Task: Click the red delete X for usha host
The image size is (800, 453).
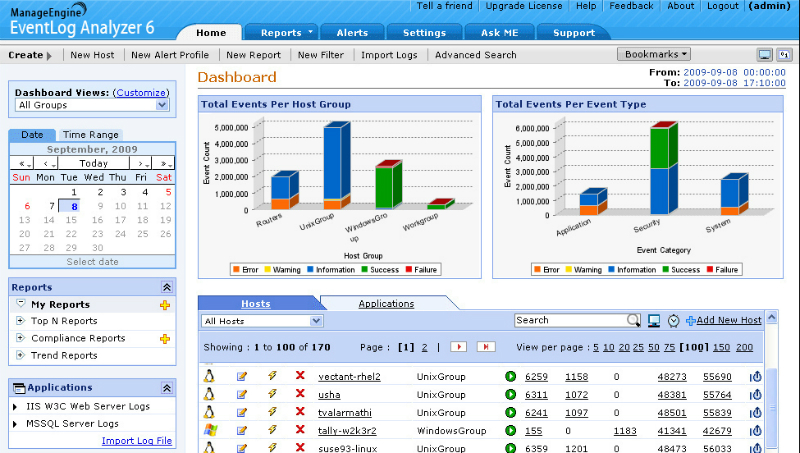Action: coord(299,394)
